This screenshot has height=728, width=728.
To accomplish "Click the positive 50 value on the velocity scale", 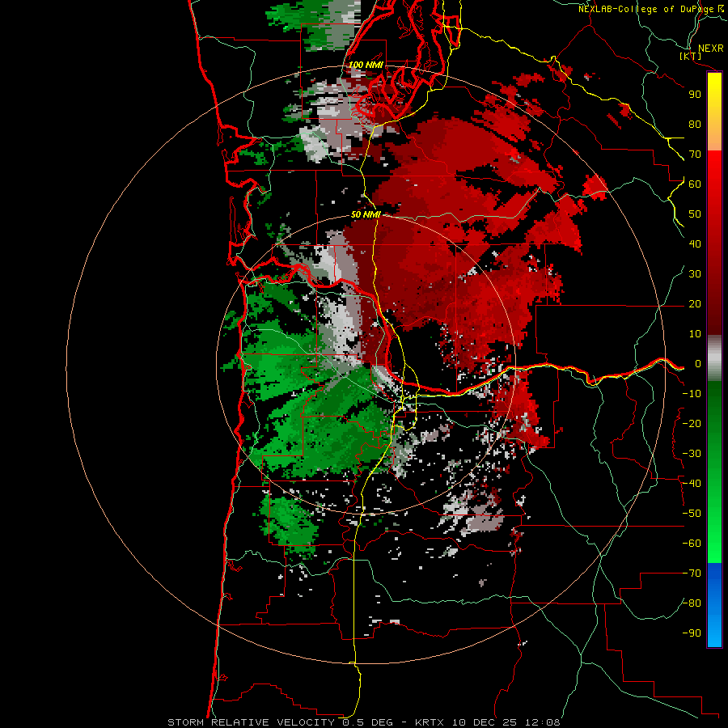I will (x=695, y=214).
